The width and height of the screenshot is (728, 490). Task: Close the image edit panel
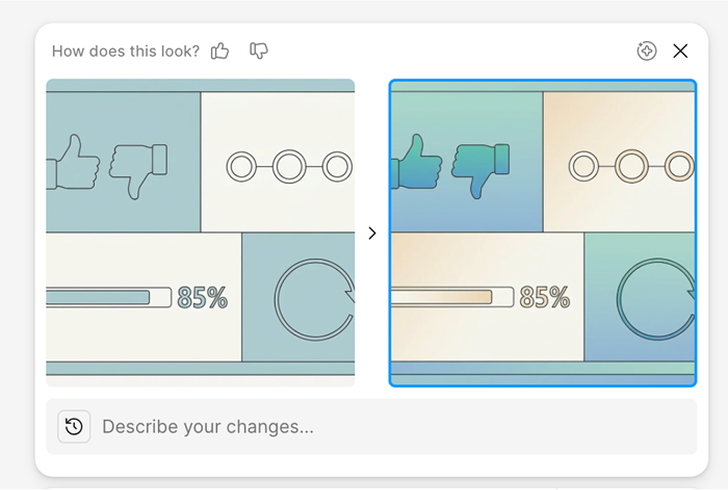[681, 51]
